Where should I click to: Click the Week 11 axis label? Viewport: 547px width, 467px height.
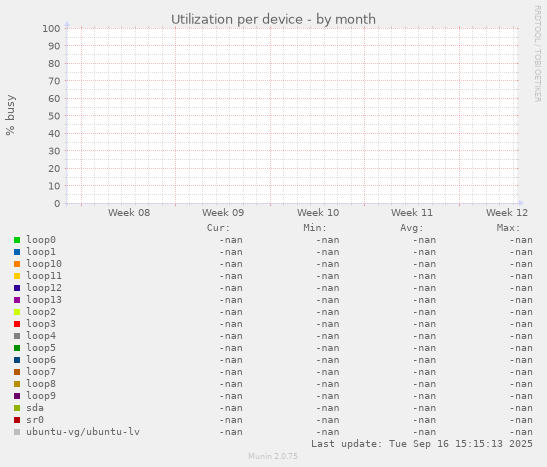(412, 213)
